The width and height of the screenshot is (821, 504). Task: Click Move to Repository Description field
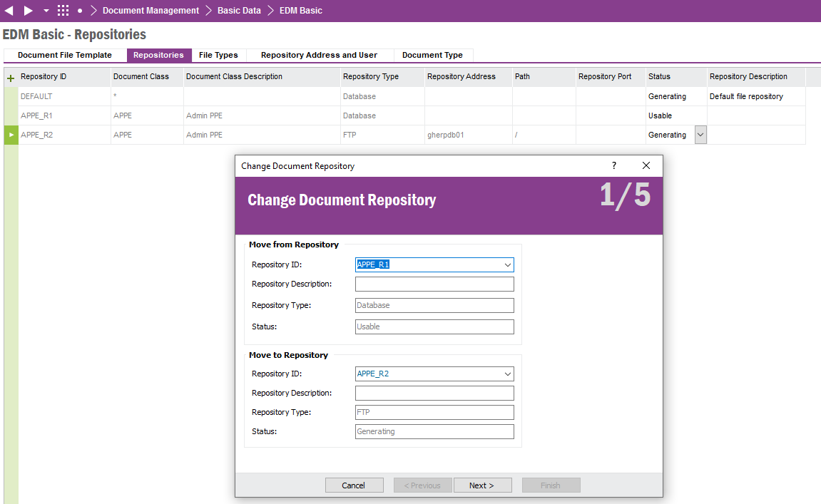point(434,393)
